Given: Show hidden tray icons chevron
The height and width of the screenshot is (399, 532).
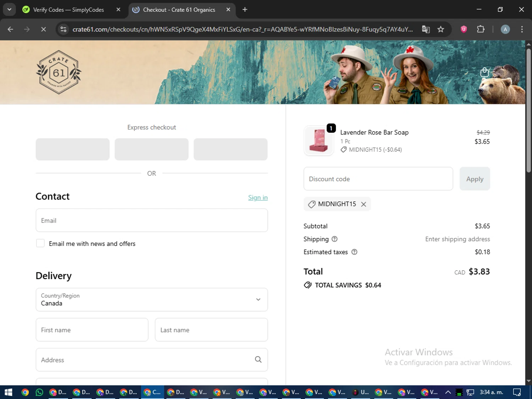Looking at the screenshot, I should (448, 392).
